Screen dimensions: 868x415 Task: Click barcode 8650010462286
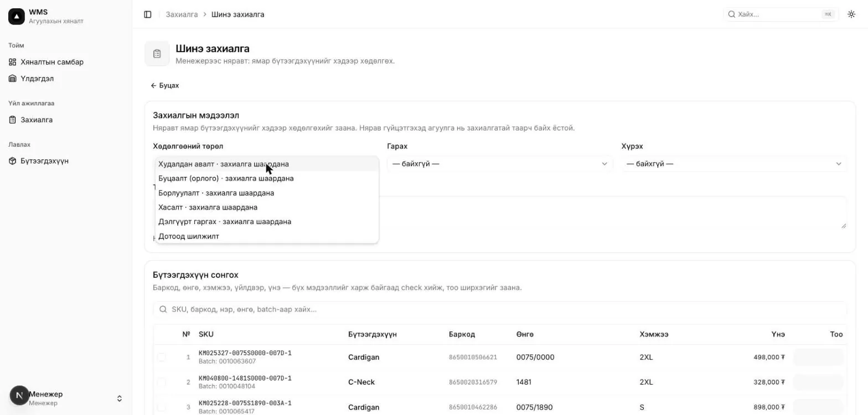pos(473,407)
